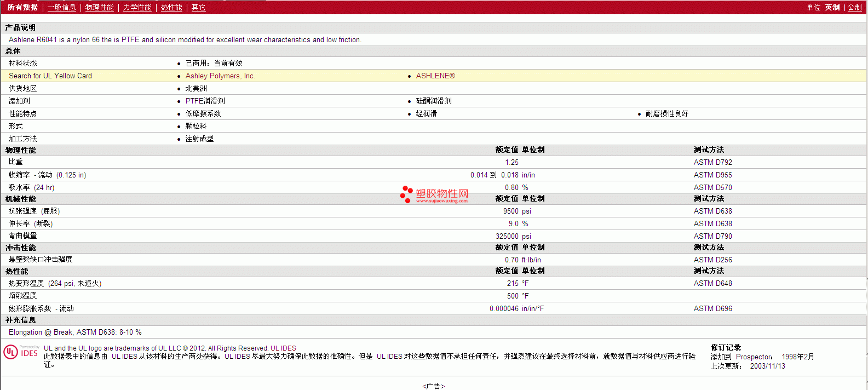The image size is (868, 390).
Task: Click the 总体 section header
Action: point(13,51)
